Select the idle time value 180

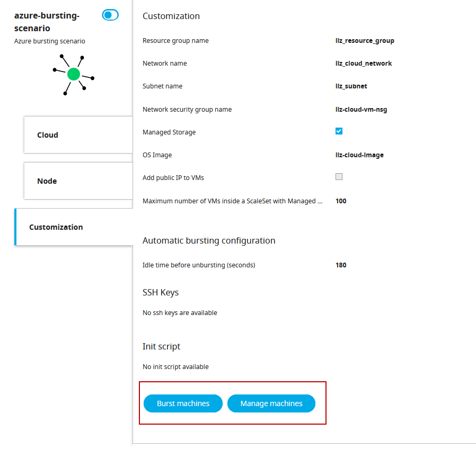tap(341, 265)
